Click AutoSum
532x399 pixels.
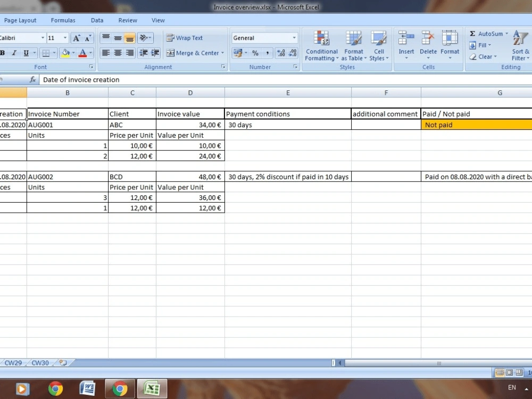486,34
